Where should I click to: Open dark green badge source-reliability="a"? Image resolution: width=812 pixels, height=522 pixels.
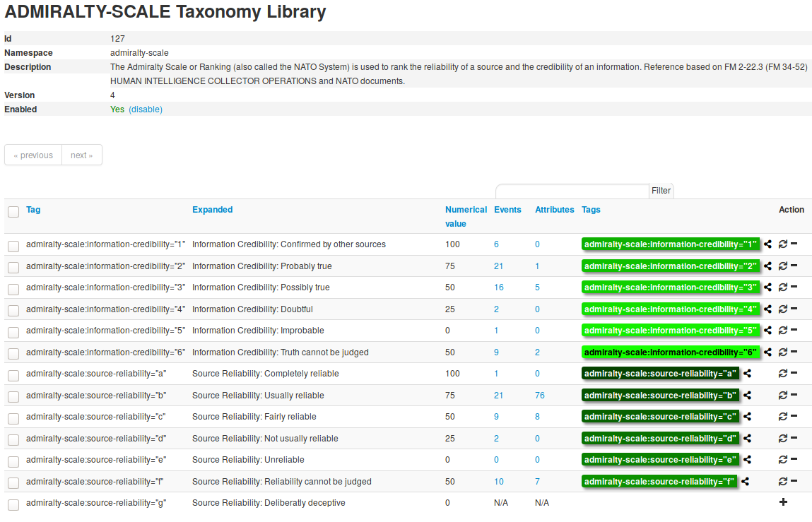pos(660,374)
